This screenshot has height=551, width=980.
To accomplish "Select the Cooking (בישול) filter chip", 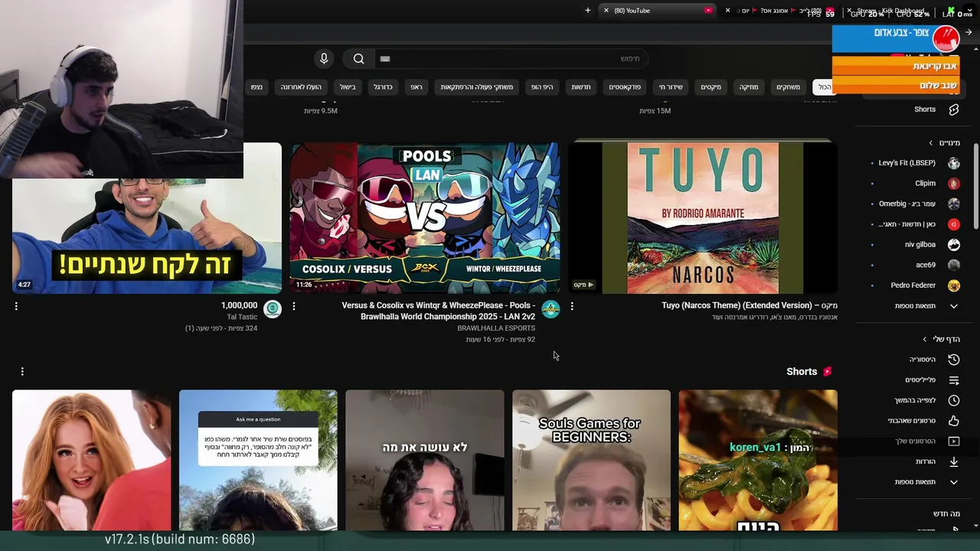I will click(348, 86).
